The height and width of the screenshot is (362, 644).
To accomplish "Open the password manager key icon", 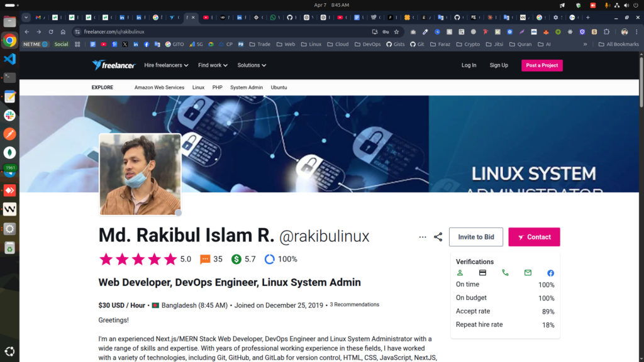I will pos(386,31).
